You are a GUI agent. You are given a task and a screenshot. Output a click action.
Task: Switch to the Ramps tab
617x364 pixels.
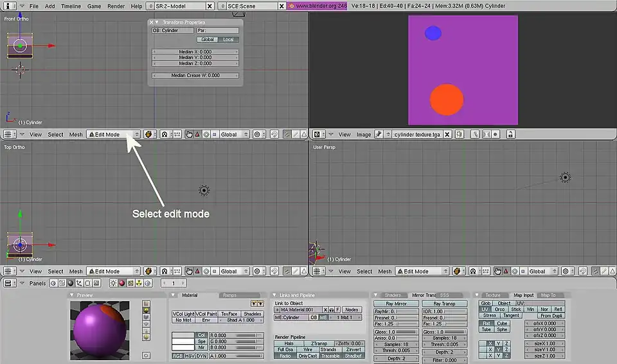coord(229,295)
